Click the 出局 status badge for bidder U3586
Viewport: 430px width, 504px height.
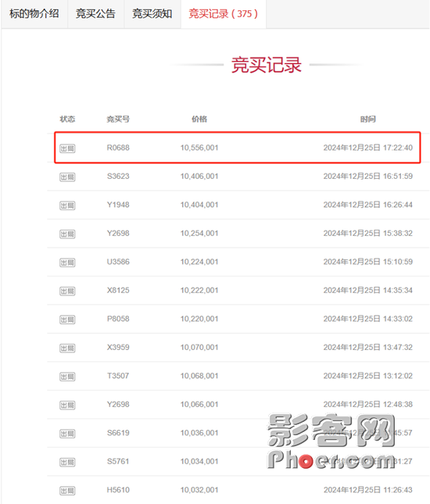coord(67,263)
